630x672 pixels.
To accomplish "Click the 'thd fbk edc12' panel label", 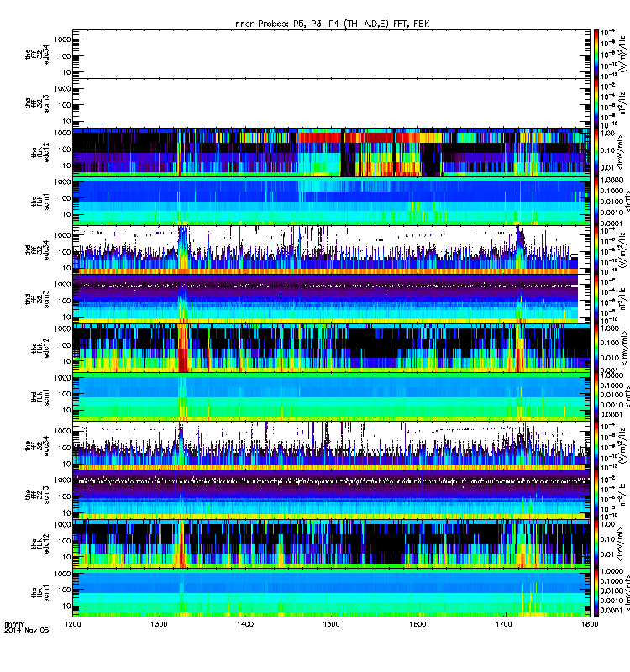I will point(40,348).
